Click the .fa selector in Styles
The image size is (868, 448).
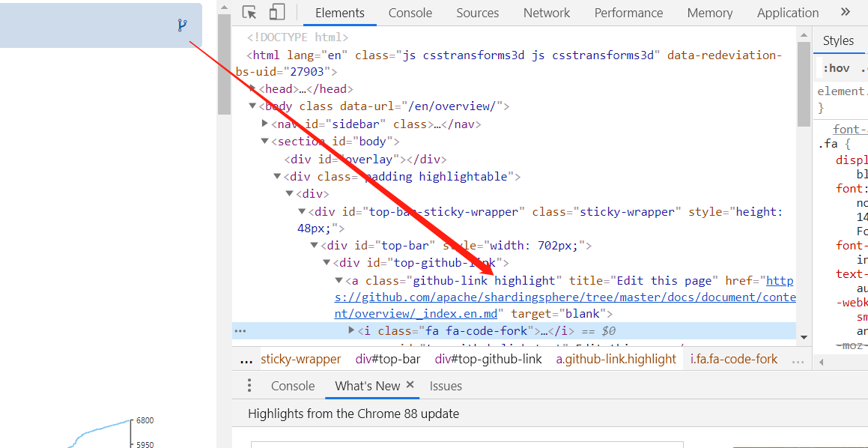pos(827,145)
